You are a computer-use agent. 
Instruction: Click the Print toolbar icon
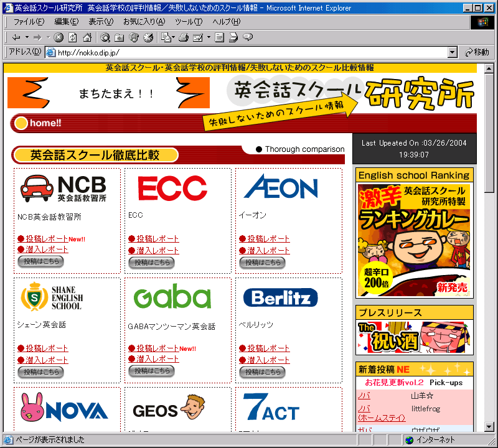point(184,37)
